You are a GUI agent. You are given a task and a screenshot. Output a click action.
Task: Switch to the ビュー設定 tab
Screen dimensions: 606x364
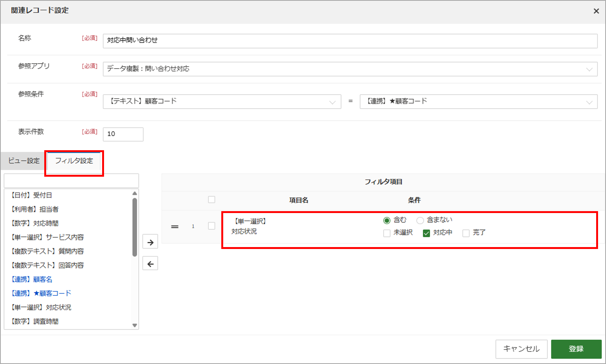click(23, 161)
